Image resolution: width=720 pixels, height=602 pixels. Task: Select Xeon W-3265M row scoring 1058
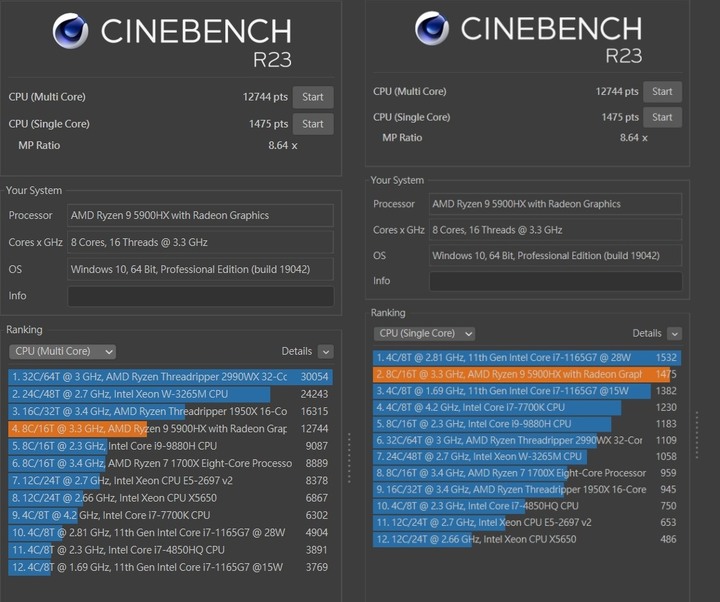click(527, 456)
